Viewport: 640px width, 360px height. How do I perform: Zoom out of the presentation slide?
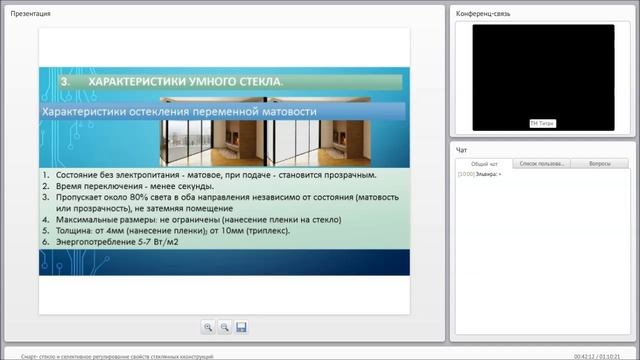224,327
